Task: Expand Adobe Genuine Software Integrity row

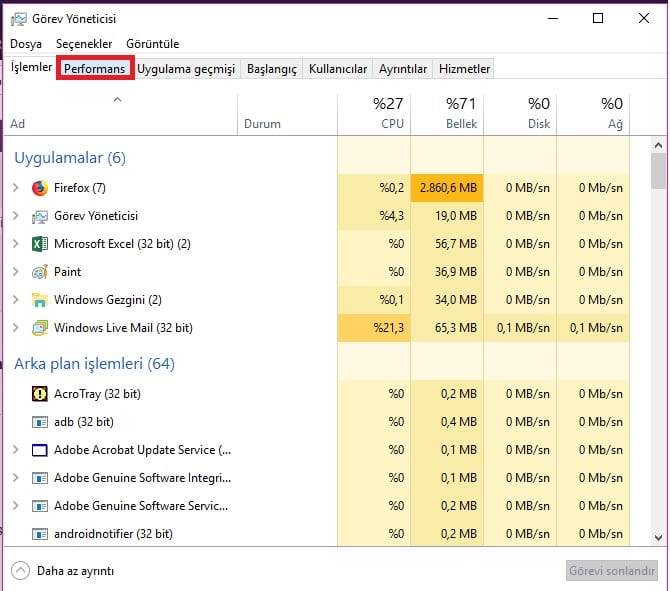Action: (16, 478)
